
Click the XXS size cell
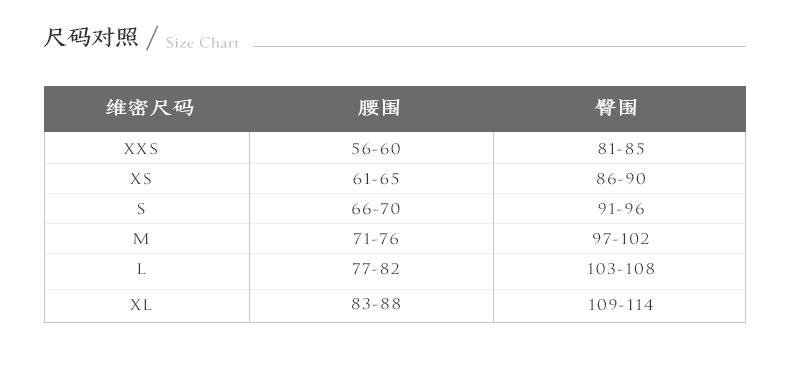click(141, 149)
